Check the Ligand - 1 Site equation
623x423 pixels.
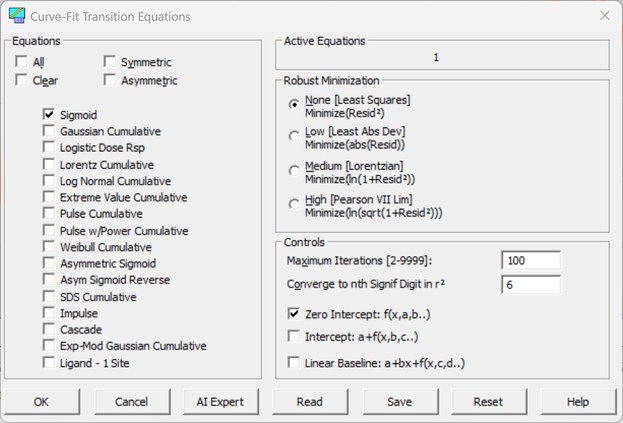pyautogui.click(x=48, y=362)
